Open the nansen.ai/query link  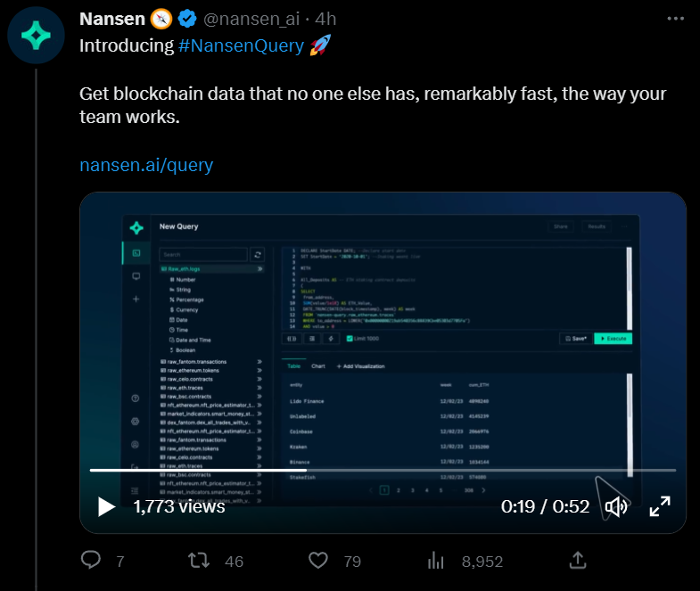click(146, 165)
